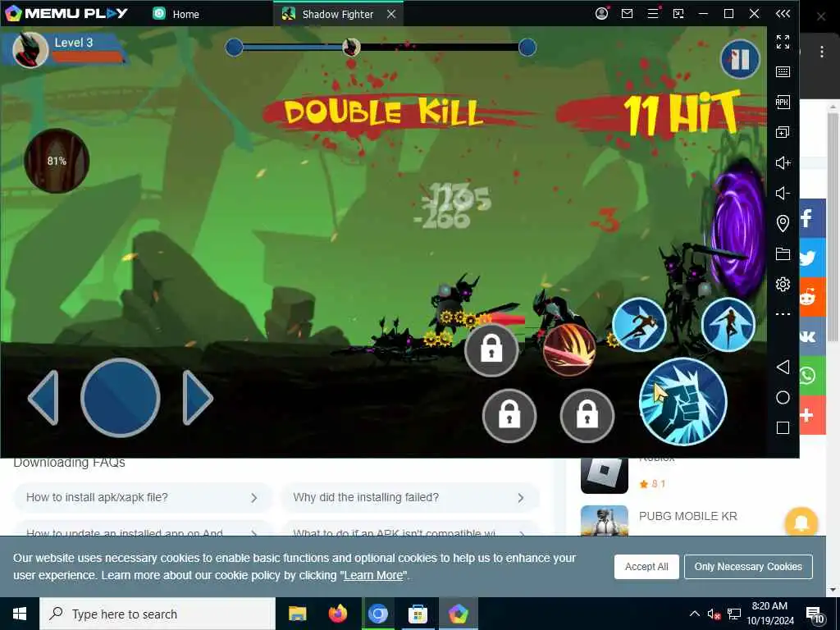Screen dimensions: 840x630
Task: Move left with the left arrow control
Action: (x=43, y=398)
